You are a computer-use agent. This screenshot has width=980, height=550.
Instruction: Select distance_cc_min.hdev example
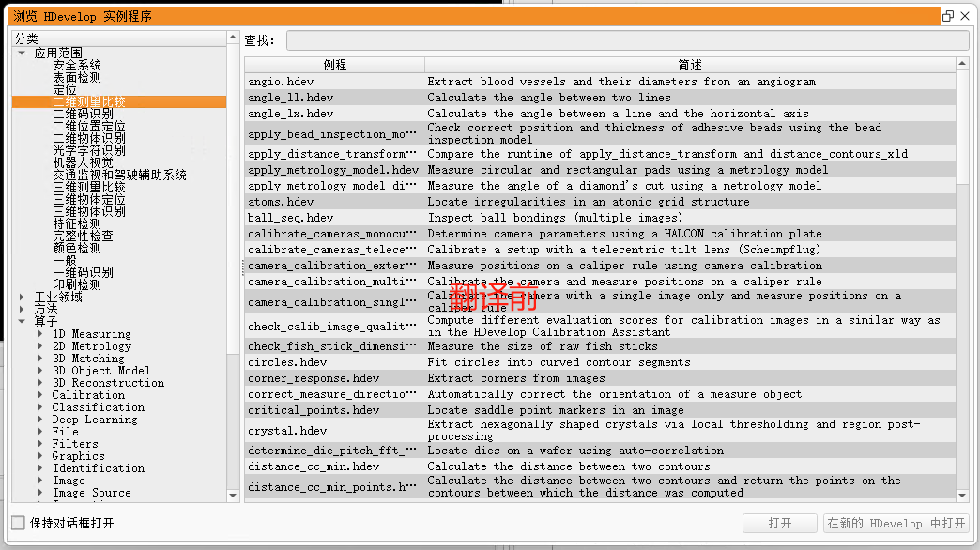[x=600, y=466]
